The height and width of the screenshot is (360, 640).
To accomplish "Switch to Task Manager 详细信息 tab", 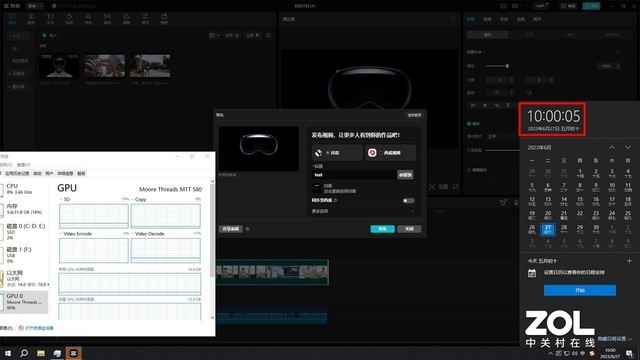I will pyautogui.click(x=65, y=173).
